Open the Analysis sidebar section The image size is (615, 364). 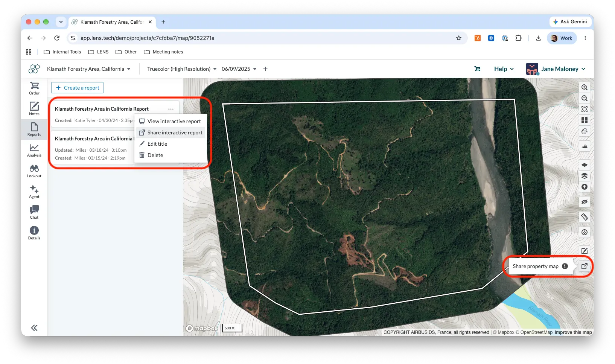34,150
